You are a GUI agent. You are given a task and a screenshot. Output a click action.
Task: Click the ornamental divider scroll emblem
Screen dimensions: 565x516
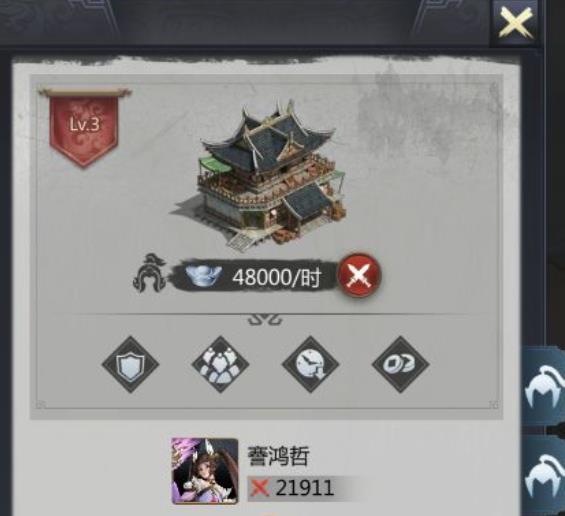click(x=265, y=319)
